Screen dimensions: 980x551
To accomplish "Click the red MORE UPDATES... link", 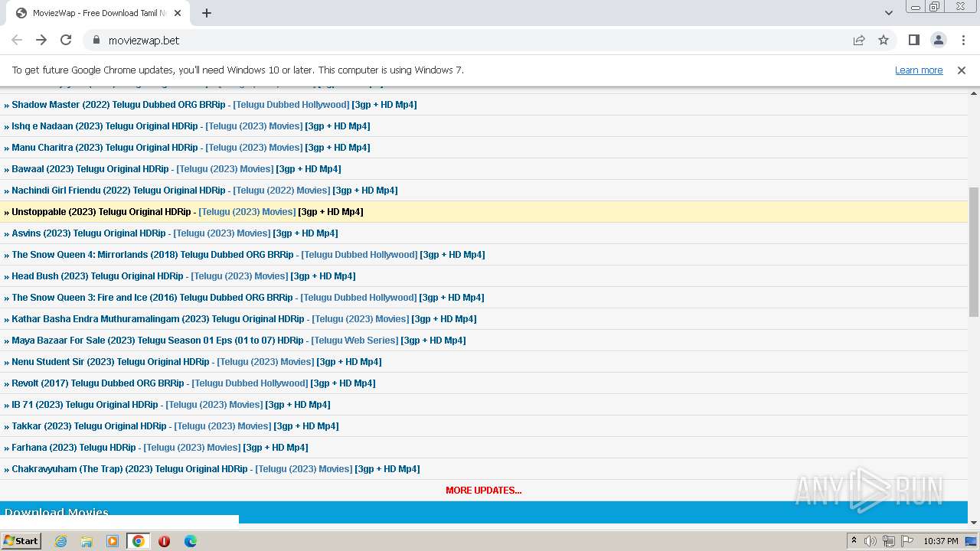I will [484, 491].
